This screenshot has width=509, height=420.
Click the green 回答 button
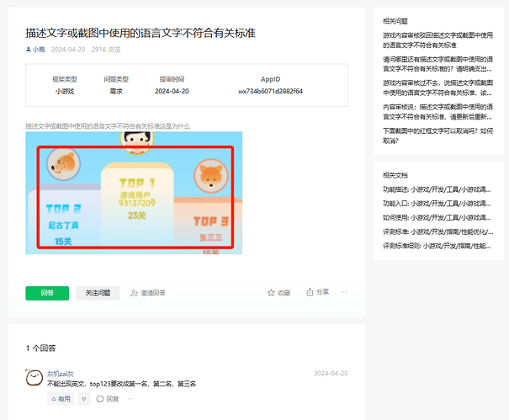pos(47,293)
